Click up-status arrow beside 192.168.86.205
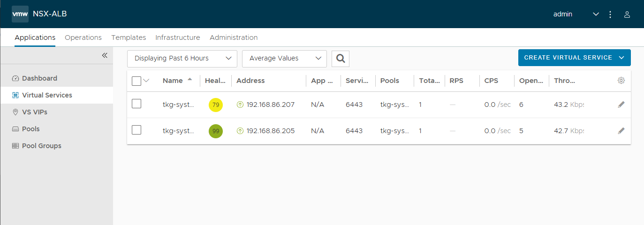Image resolution: width=644 pixels, height=225 pixels. coord(240,131)
